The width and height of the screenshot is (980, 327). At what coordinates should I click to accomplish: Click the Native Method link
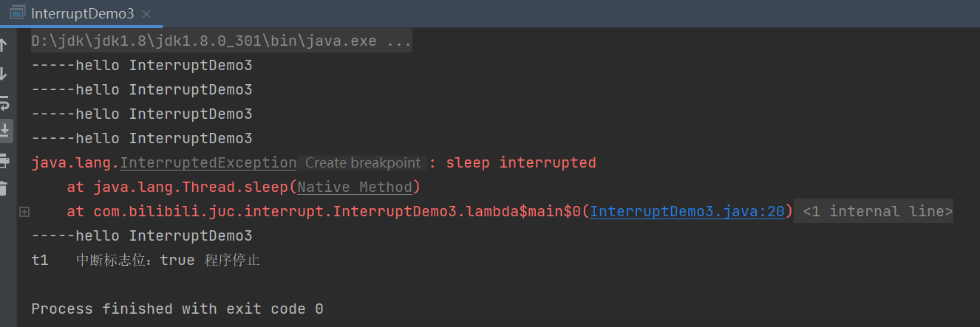click(355, 187)
